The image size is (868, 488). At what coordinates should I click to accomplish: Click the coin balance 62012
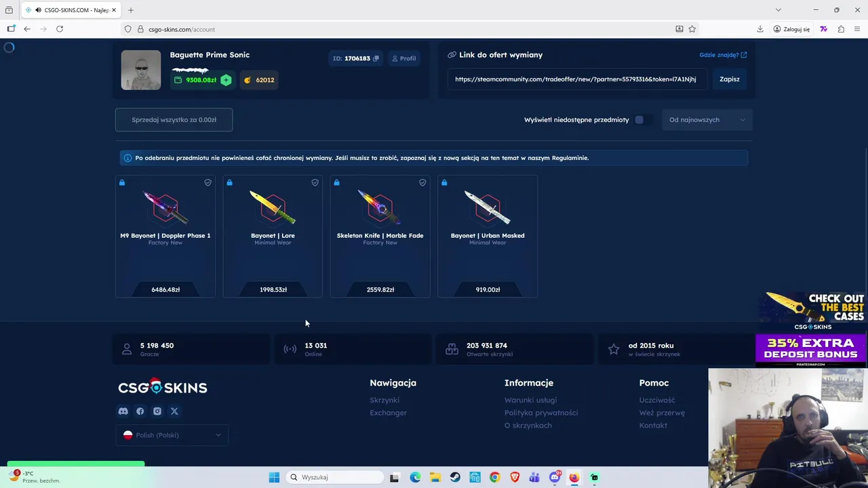tap(258, 80)
